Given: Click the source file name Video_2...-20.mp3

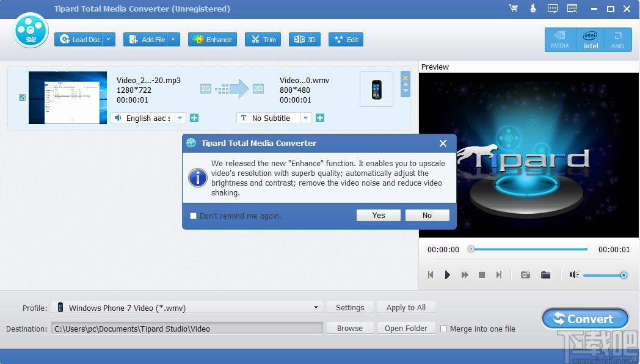Looking at the screenshot, I should point(148,81).
